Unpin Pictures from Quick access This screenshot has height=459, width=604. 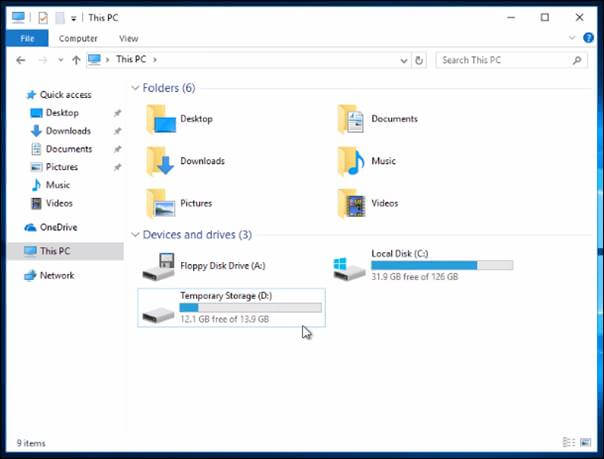coord(117,167)
